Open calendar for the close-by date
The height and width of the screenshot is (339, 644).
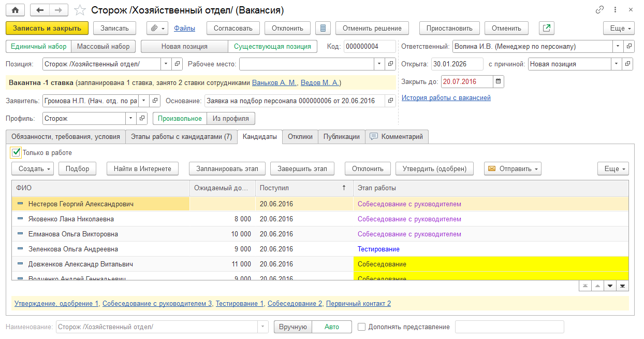[x=498, y=81]
